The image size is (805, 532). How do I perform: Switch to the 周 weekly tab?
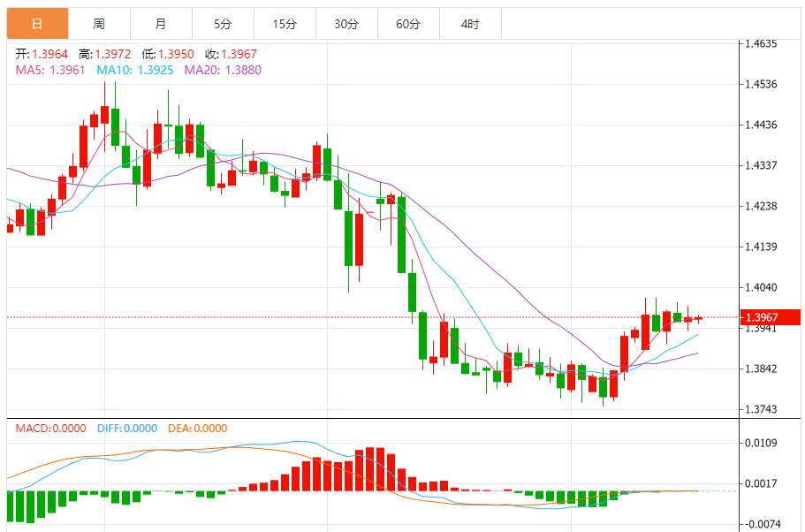click(99, 24)
